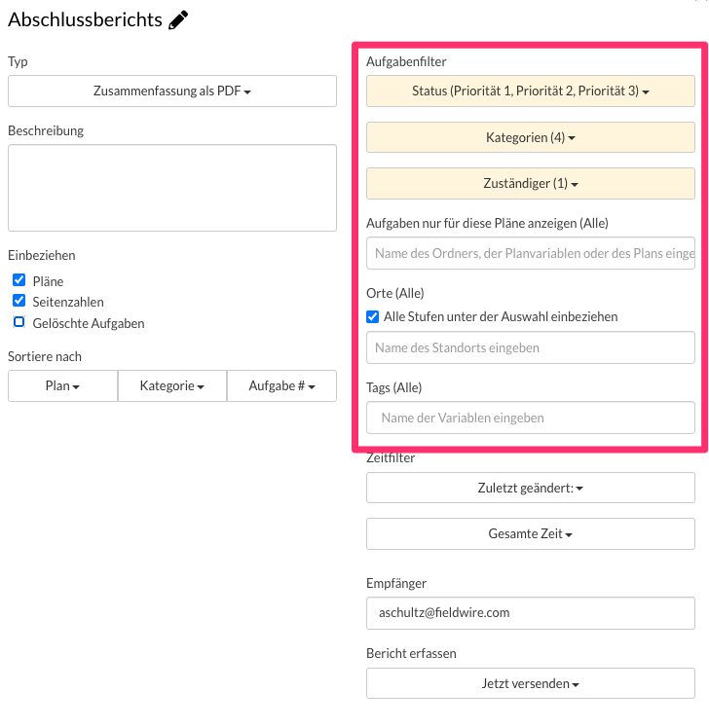Screen dimensions: 709x728
Task: Toggle the Pläne checkbox
Action: (x=19, y=281)
